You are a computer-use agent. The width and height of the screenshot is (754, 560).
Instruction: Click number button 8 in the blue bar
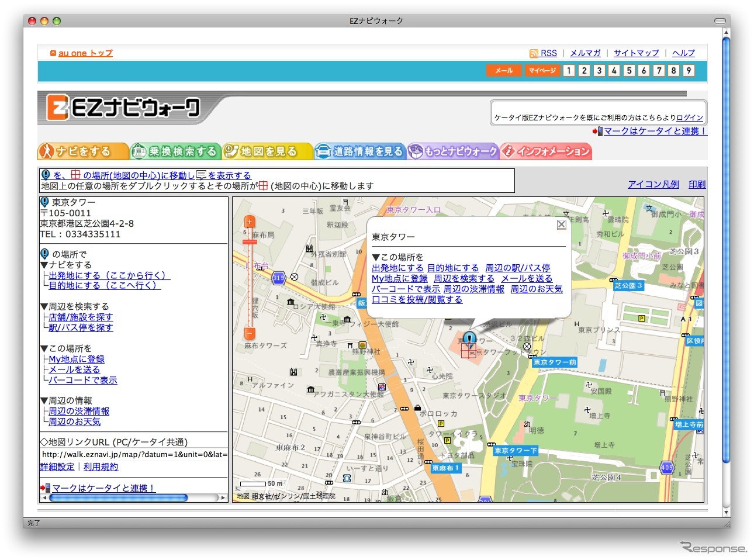(x=673, y=71)
